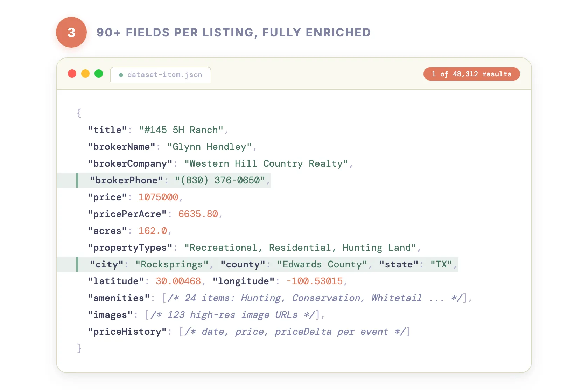The image size is (588, 390).
Task: Toggle the green modified dot on dataset-item.json tab
Action: [x=121, y=75]
